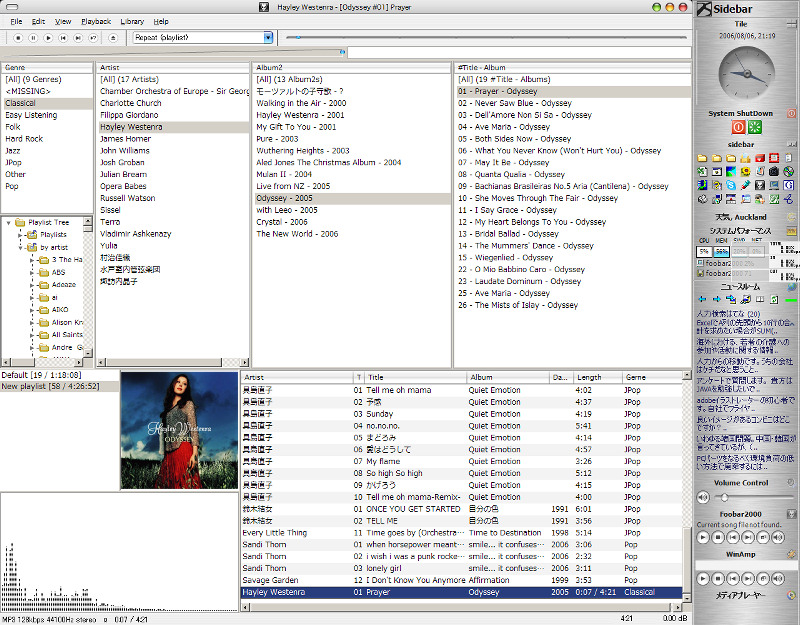Viewport: 800px width, 625px height.
Task: Play a random track from the toolbar
Action: 93,38
